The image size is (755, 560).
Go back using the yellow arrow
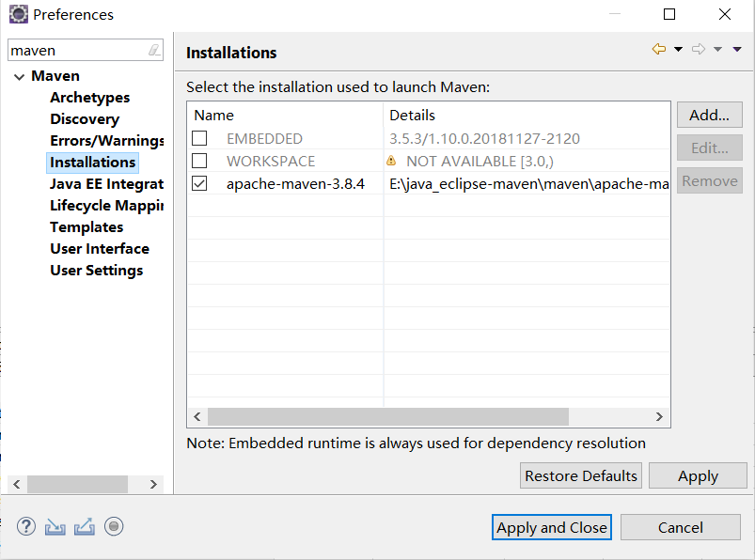tap(658, 50)
